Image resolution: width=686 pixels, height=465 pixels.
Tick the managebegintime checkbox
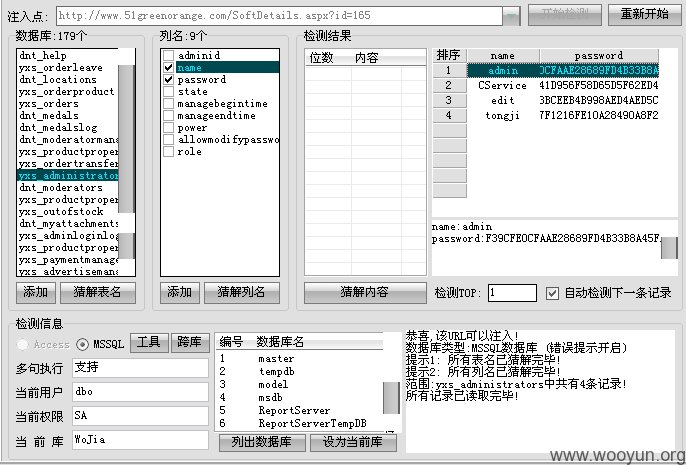(x=168, y=104)
